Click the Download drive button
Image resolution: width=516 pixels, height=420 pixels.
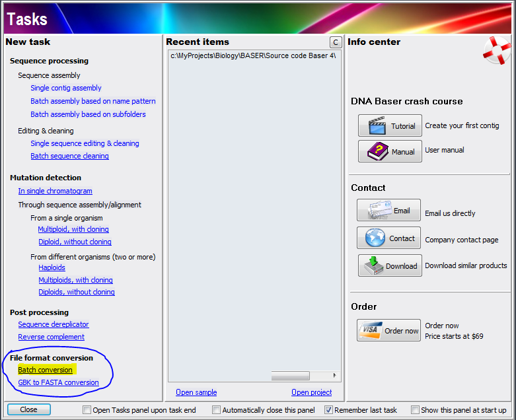(x=390, y=265)
